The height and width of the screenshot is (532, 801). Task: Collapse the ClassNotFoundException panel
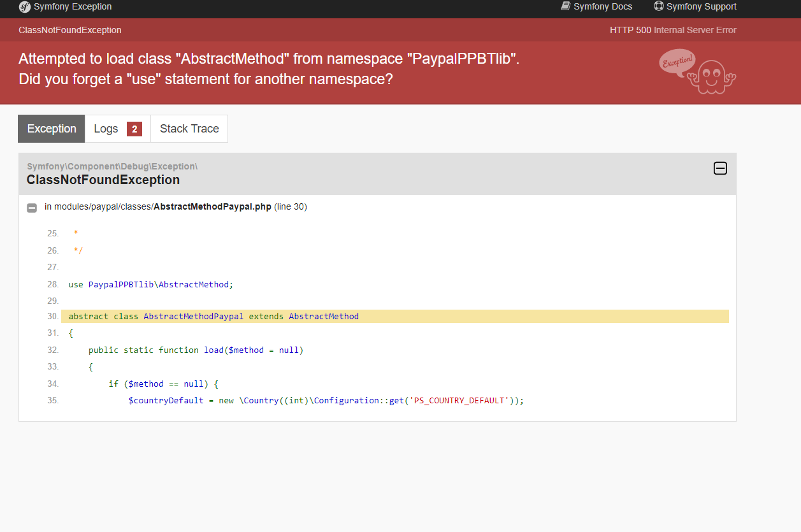pos(720,168)
